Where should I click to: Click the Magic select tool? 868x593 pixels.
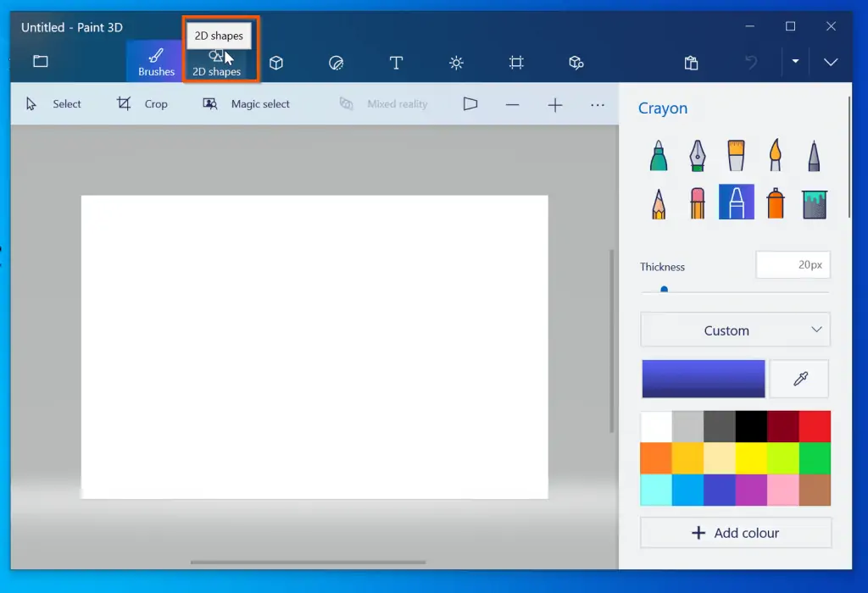(246, 104)
